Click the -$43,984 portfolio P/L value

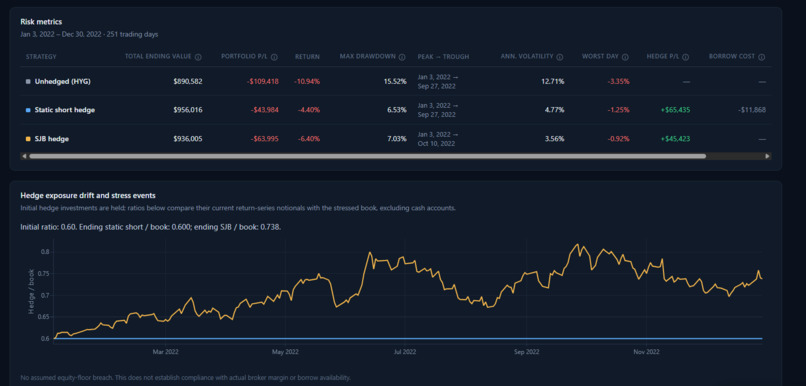[264, 110]
